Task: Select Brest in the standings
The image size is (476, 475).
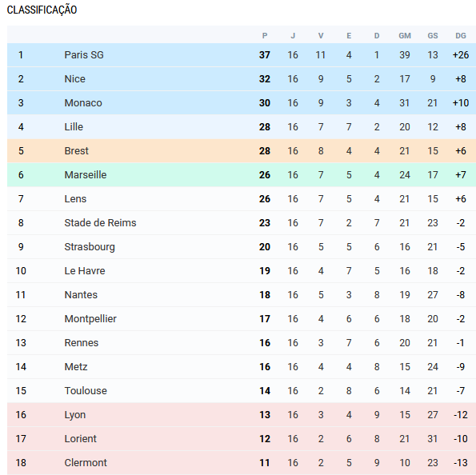Action: (x=76, y=151)
